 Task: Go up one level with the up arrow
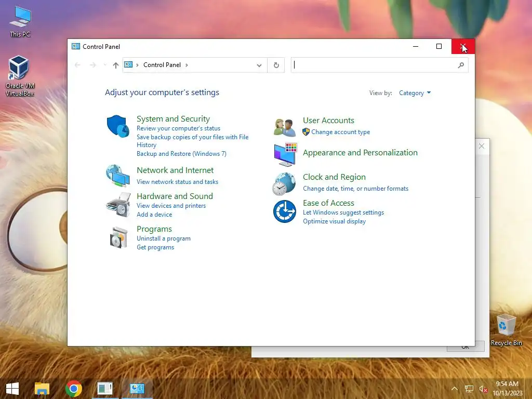116,65
